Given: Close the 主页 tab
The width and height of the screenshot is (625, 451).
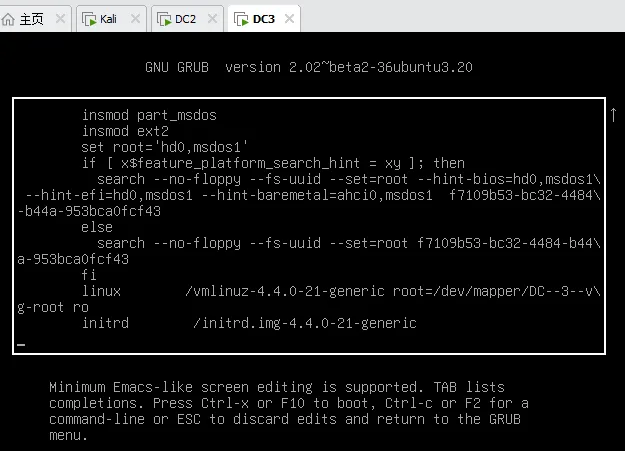Looking at the screenshot, I should pyautogui.click(x=61, y=18).
